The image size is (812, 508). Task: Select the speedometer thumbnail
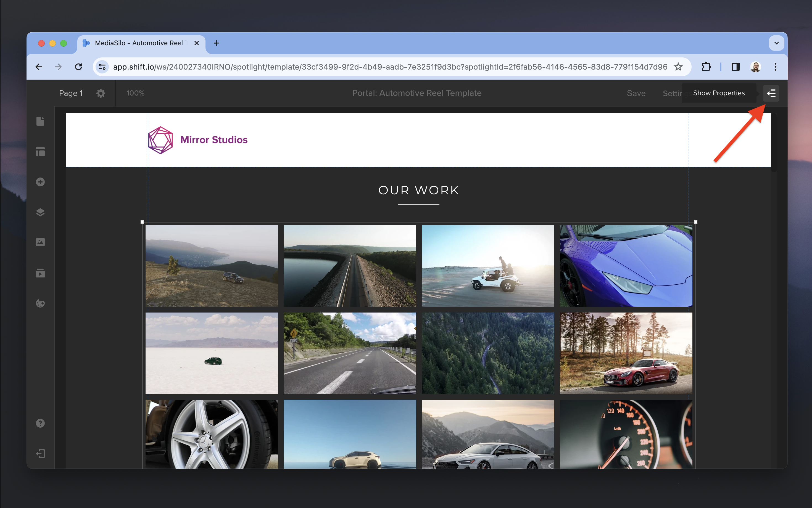coord(626,434)
